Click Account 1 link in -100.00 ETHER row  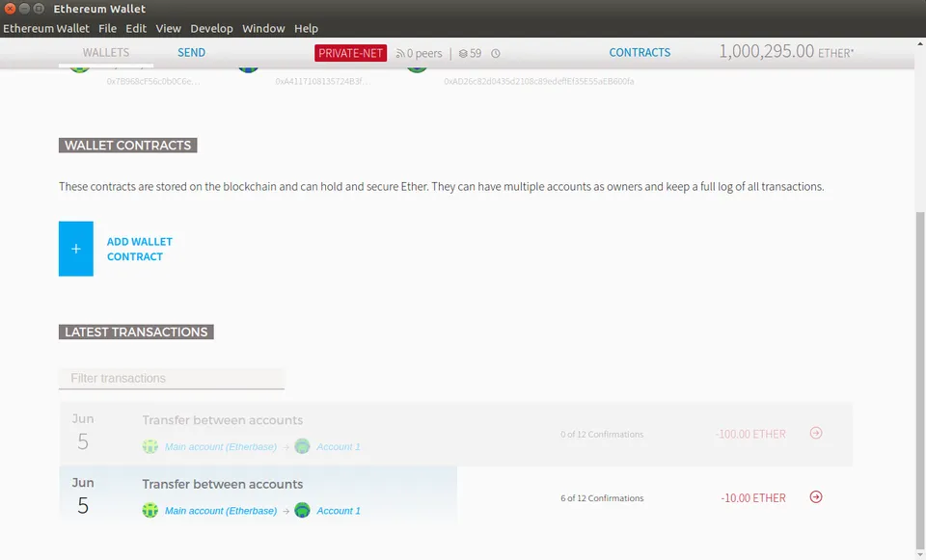click(339, 446)
